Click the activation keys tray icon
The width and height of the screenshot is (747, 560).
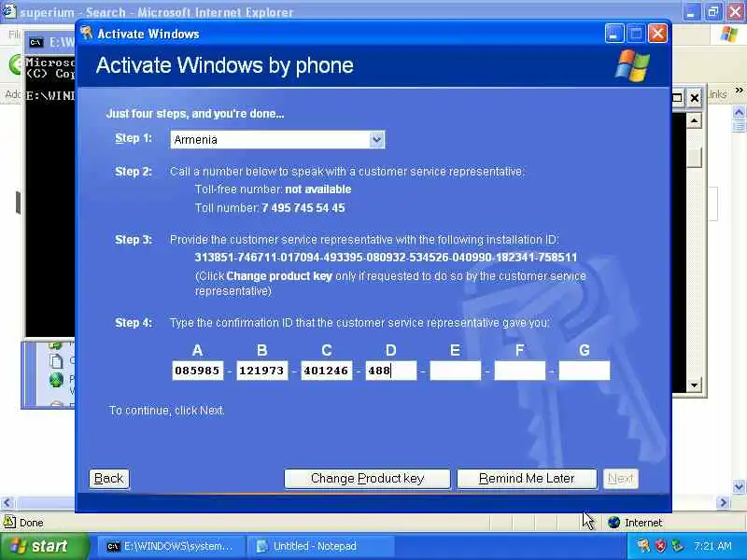[x=643, y=546]
